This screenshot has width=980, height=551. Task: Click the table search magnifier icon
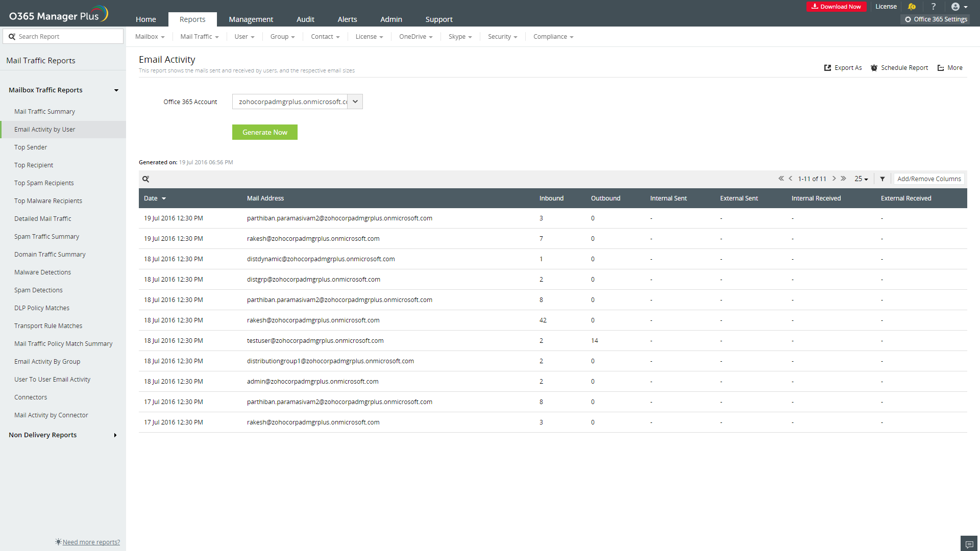pos(146,179)
